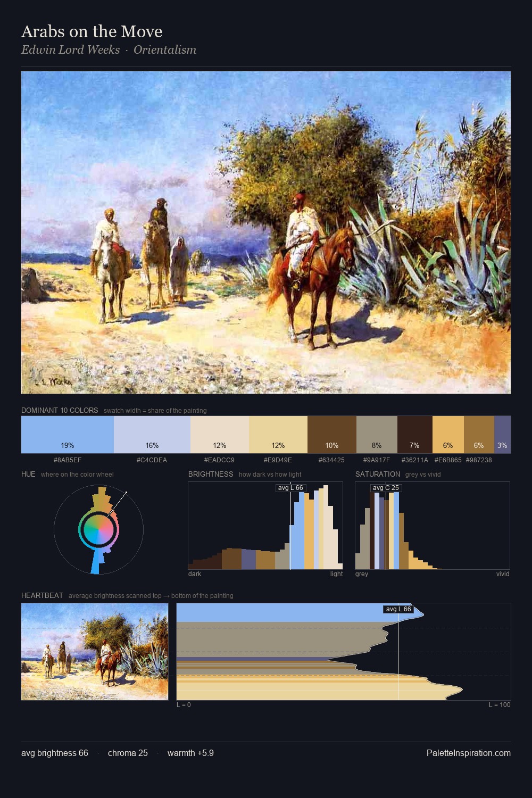Click the saturation histogram chart

click(x=433, y=526)
